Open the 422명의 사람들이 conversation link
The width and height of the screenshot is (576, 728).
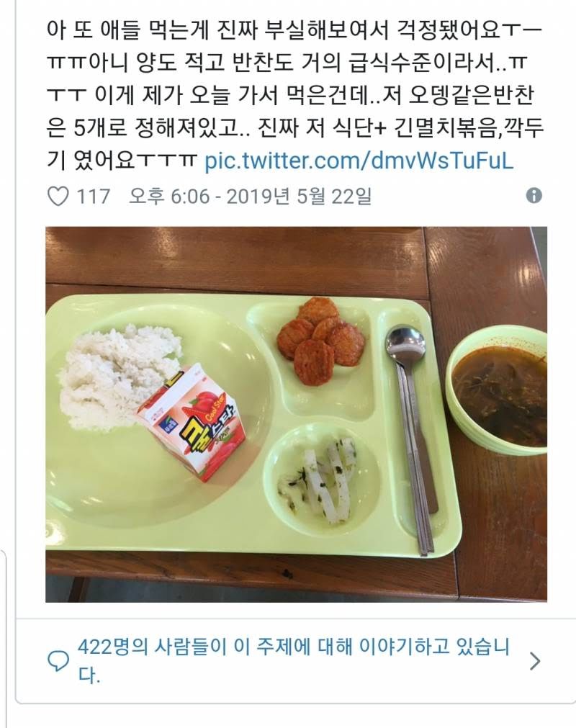coord(293,660)
